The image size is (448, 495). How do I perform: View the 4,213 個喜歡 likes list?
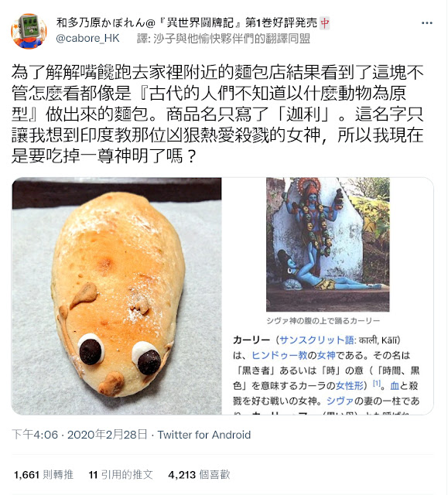(199, 474)
